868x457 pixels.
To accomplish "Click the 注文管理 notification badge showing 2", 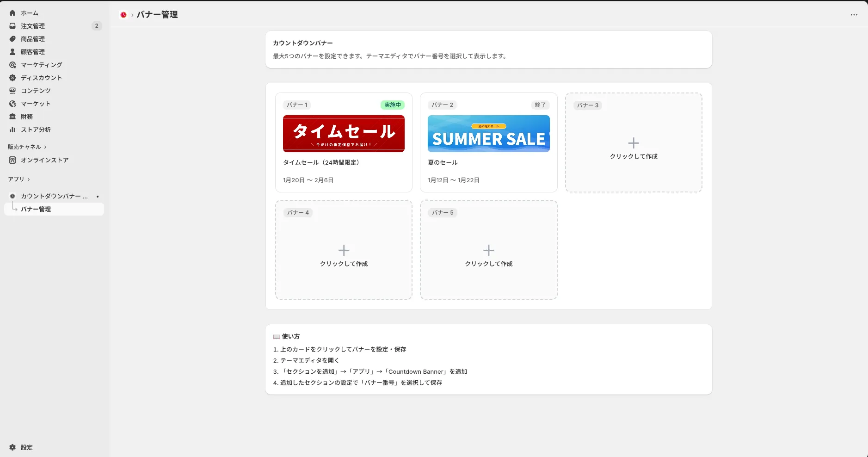I will (x=97, y=25).
